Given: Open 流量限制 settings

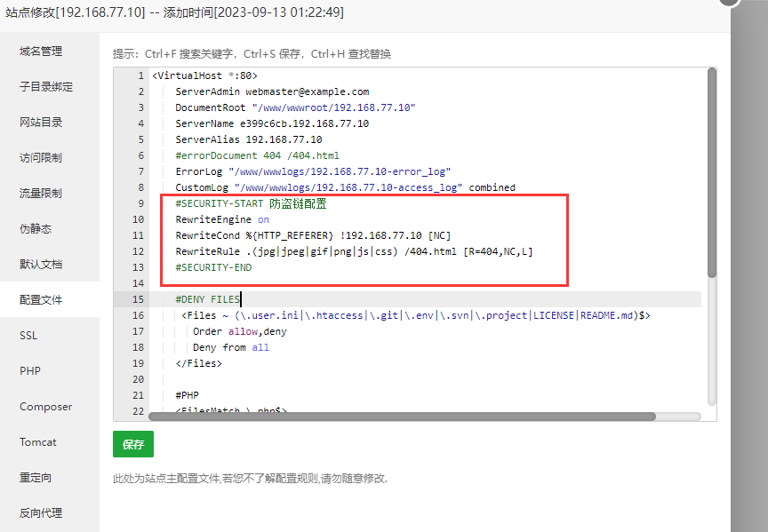Looking at the screenshot, I should 40,193.
